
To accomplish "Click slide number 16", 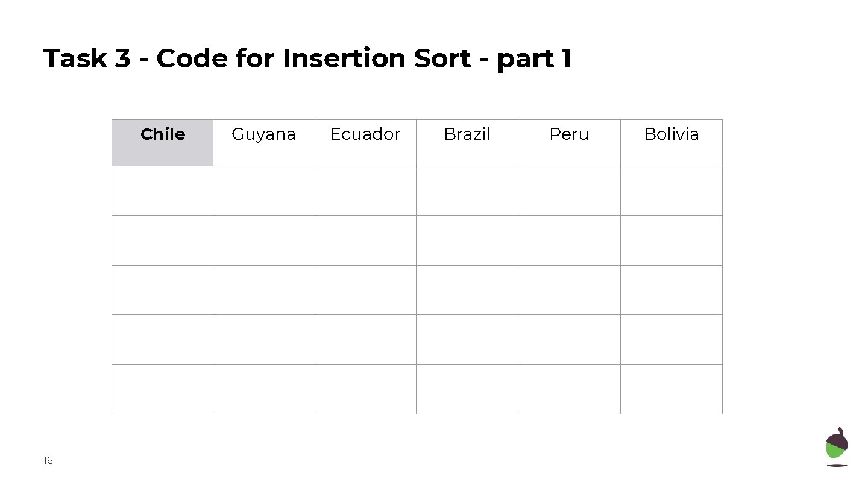I will (48, 461).
